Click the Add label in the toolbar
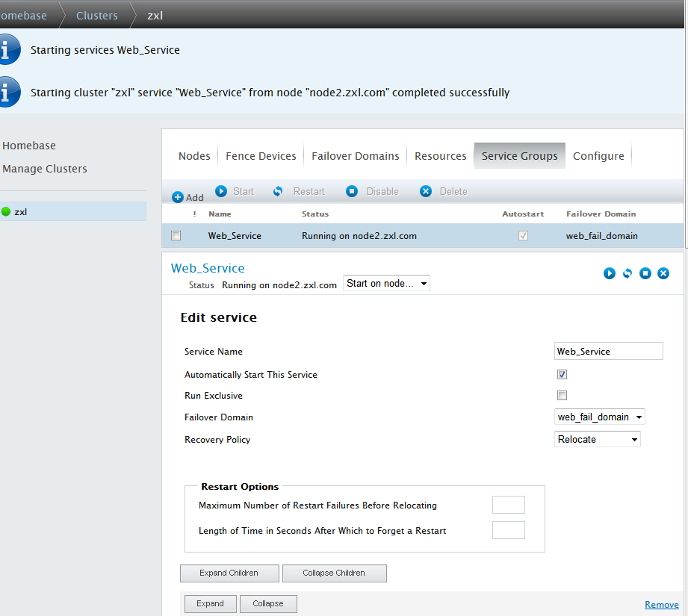Screen dimensions: 688x616 click(x=195, y=198)
